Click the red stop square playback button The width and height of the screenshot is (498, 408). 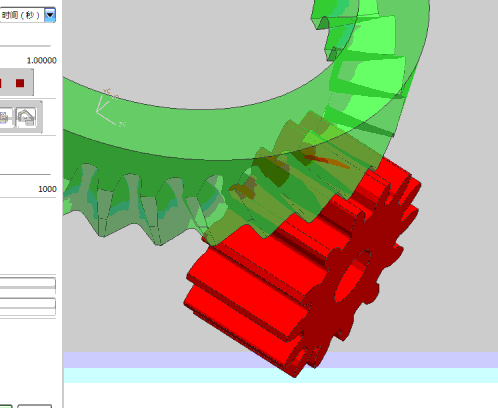point(20,83)
